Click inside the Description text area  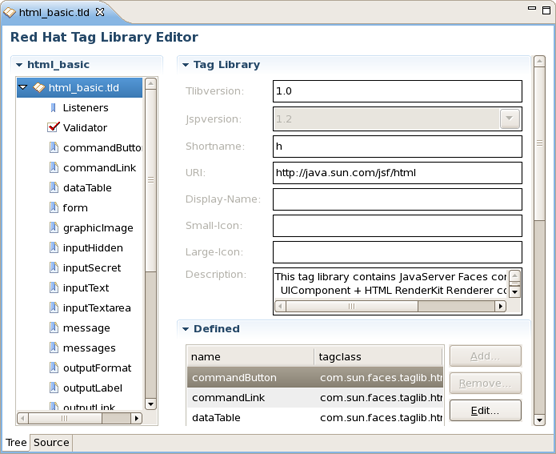click(x=391, y=283)
